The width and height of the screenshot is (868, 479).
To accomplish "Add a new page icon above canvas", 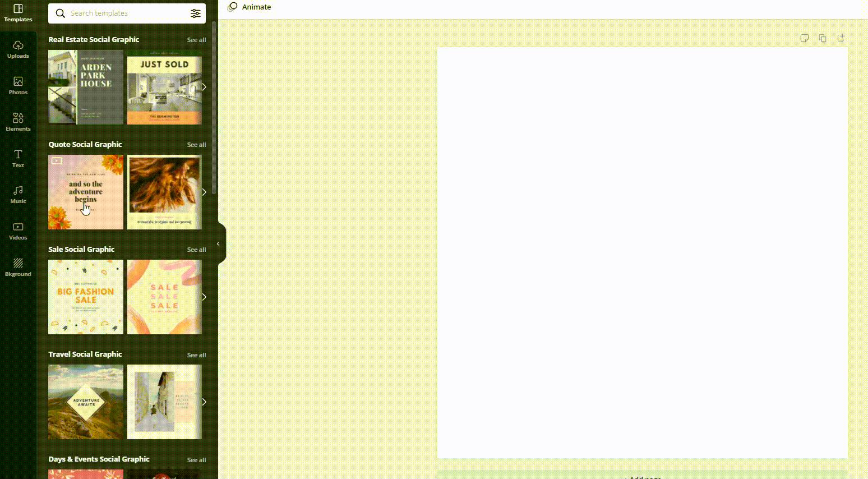I will point(841,38).
